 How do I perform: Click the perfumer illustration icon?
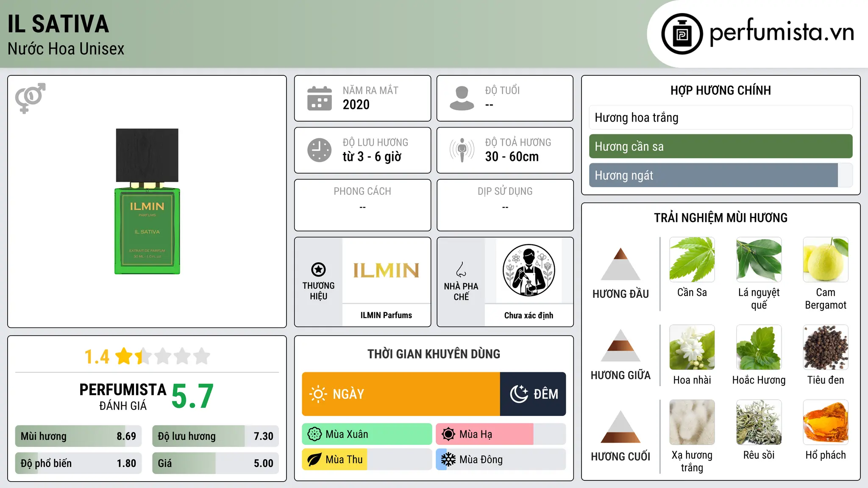click(x=529, y=270)
